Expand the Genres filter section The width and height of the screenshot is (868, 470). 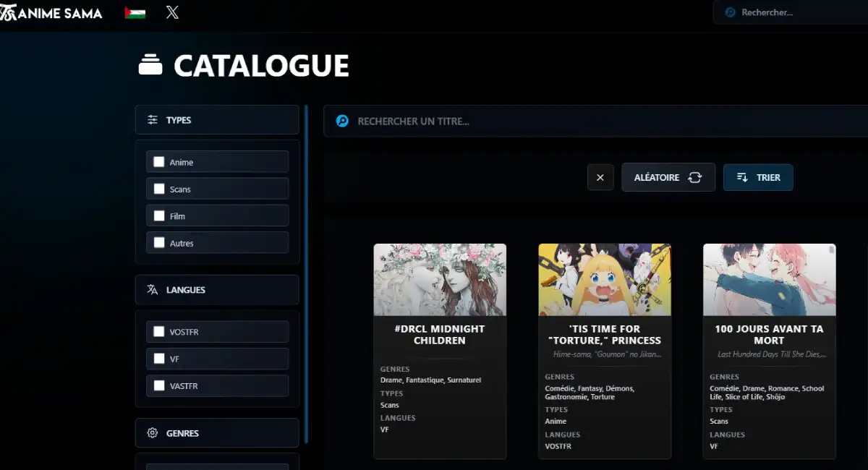217,433
